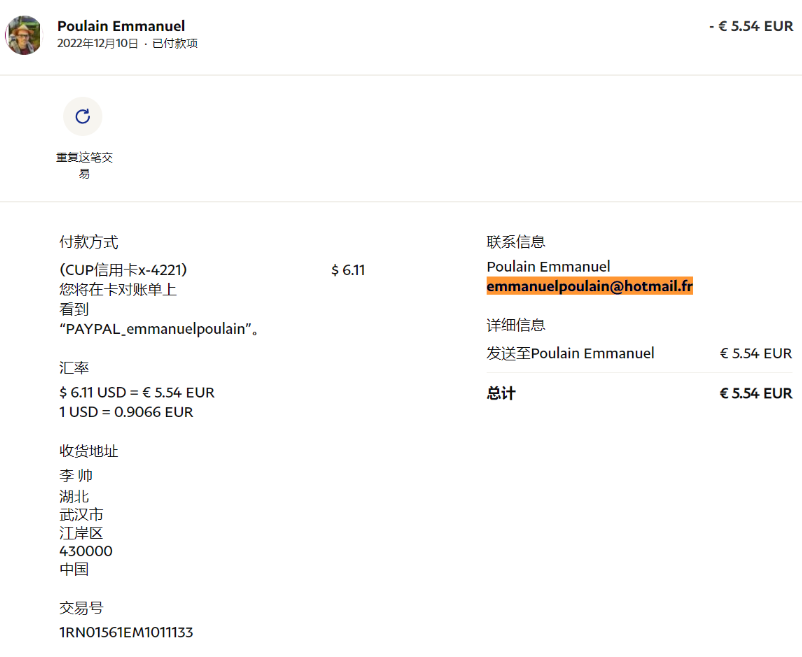Click the - € 5.54 EUR header amount

(750, 27)
